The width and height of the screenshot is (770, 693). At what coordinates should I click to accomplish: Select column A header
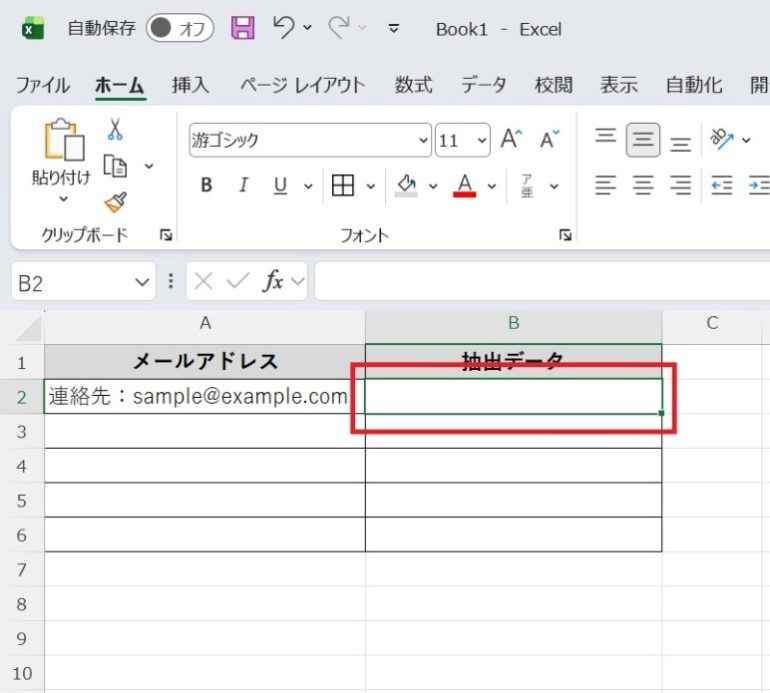(205, 323)
